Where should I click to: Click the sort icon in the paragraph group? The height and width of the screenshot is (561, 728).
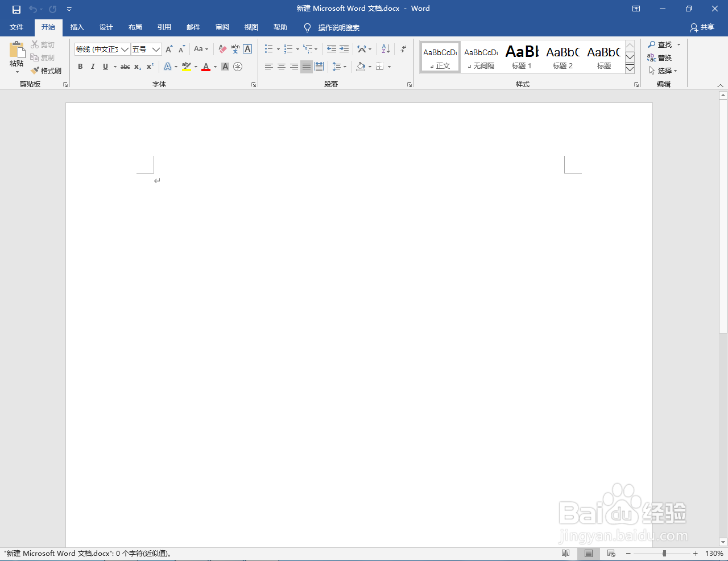384,49
